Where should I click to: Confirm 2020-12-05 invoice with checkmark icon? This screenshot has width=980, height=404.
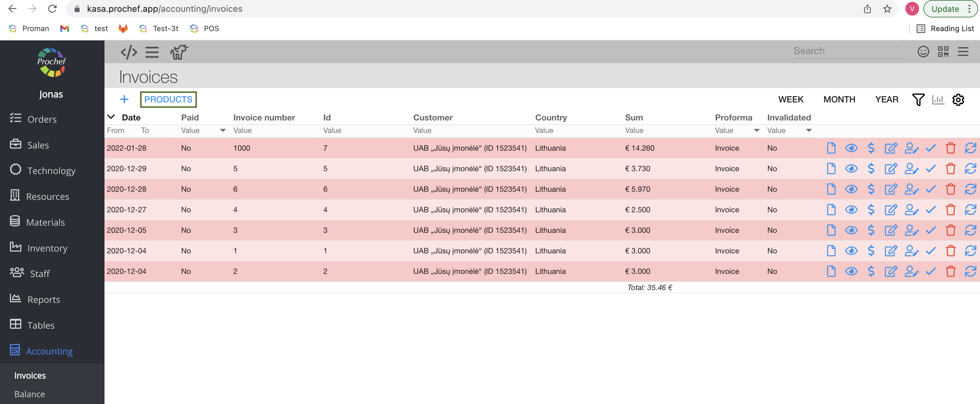coord(931,230)
